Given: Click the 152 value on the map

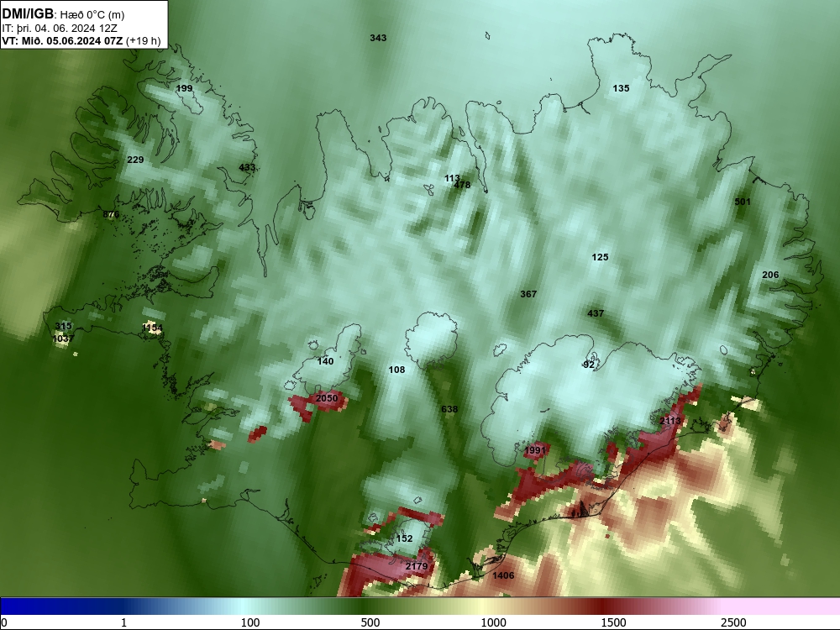Looking at the screenshot, I should 404,538.
